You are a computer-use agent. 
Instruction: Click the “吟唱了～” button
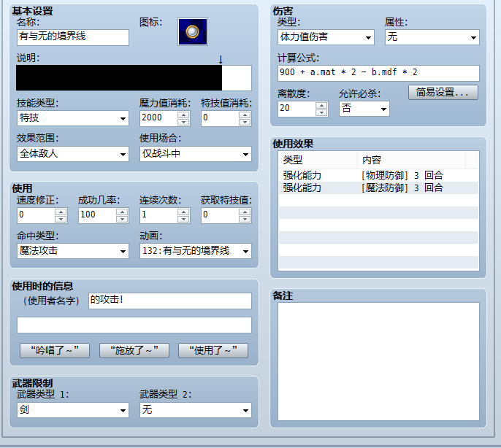coord(55,351)
